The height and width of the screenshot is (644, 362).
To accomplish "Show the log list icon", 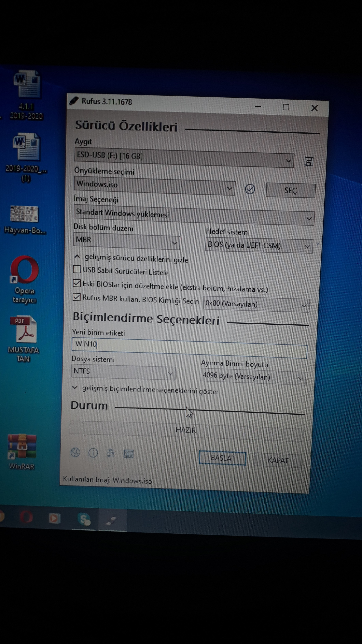I will (129, 454).
